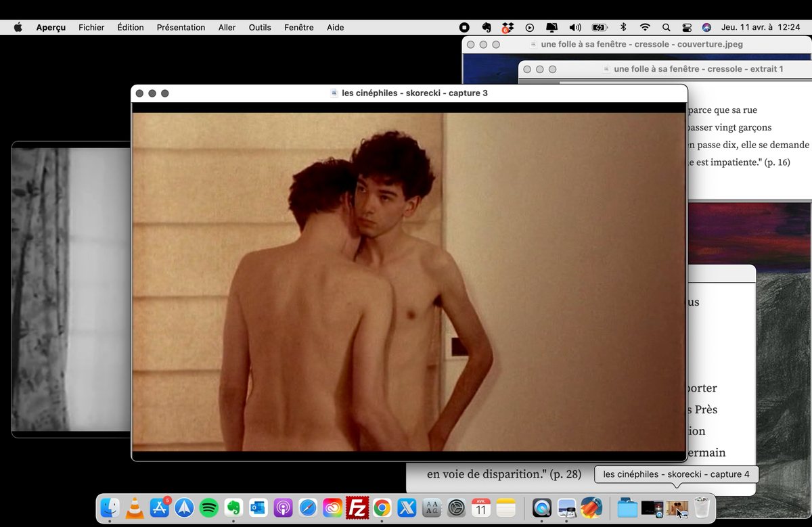Bring couverture.jpeg window to front via title
This screenshot has height=527, width=812.
click(x=636, y=44)
